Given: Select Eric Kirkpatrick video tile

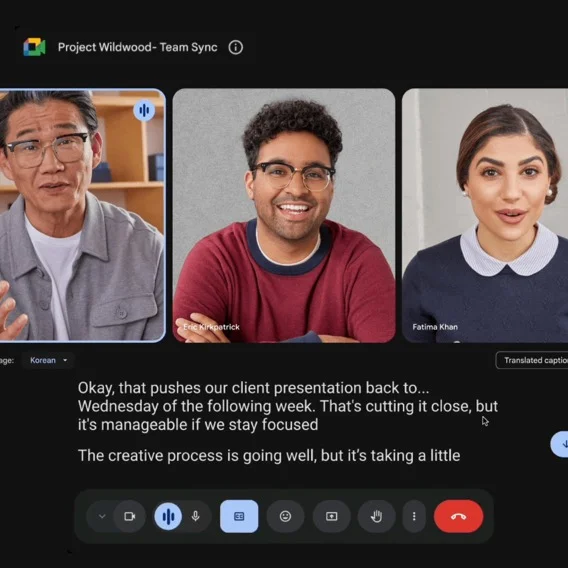Looking at the screenshot, I should (284, 216).
